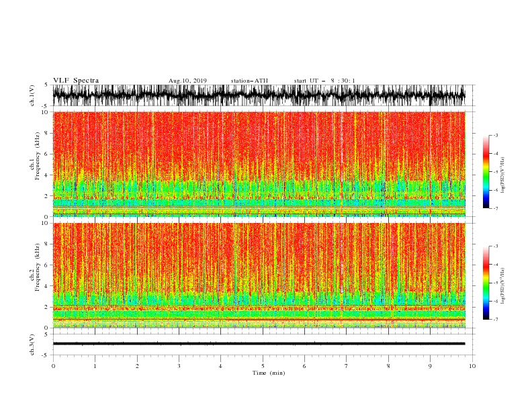Click the "1" minute tick label on time axis
This screenshot has height=411, width=532.
pos(95,366)
